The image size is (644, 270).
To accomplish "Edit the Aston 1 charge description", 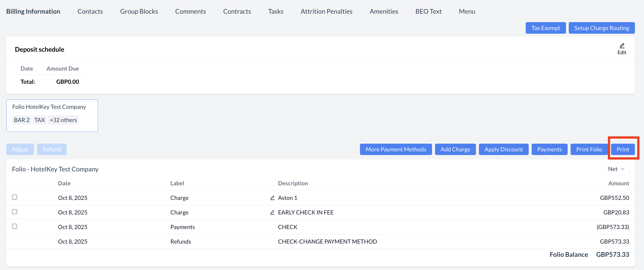I will tap(272, 198).
